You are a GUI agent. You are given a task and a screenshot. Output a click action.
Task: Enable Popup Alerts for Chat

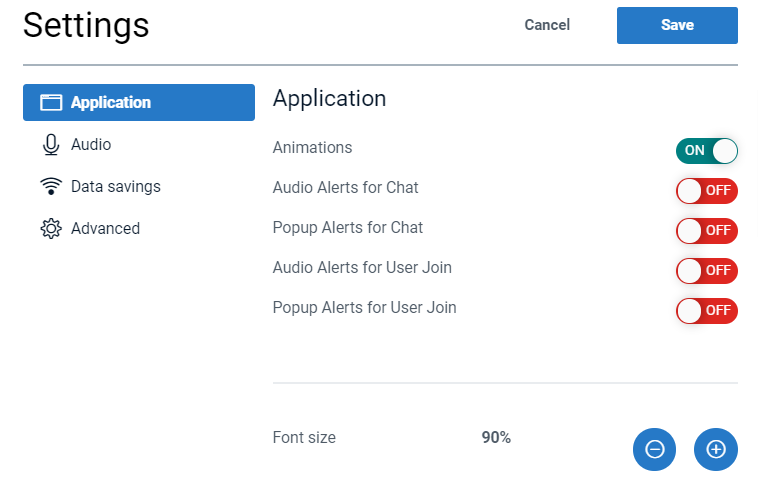(706, 231)
